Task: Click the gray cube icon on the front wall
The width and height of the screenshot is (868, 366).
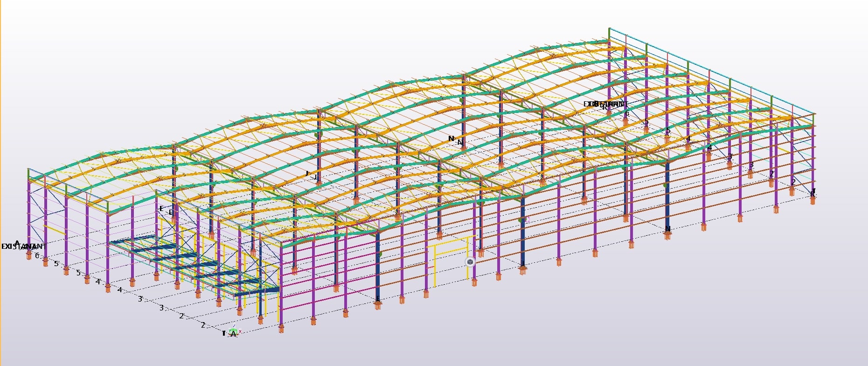Action: (470, 262)
